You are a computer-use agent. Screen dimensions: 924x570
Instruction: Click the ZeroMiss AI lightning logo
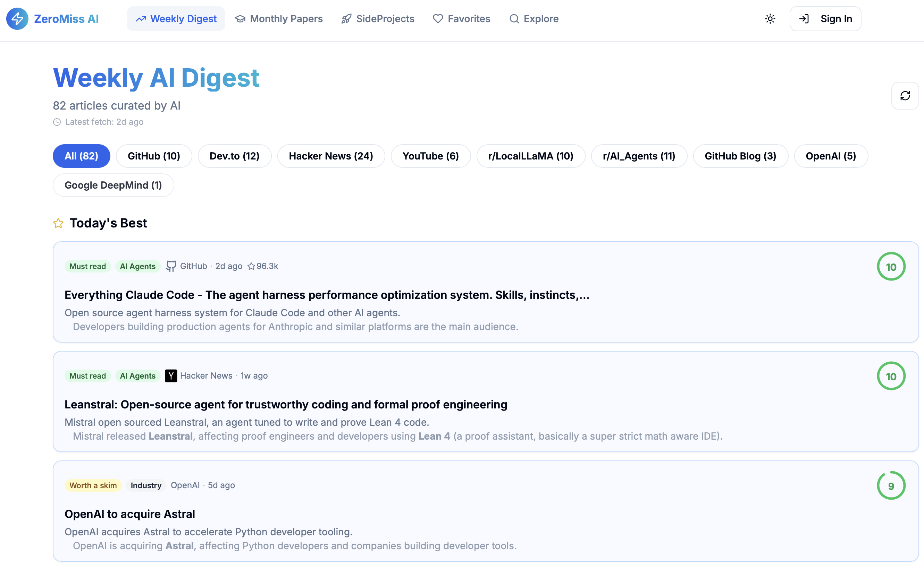click(x=17, y=18)
